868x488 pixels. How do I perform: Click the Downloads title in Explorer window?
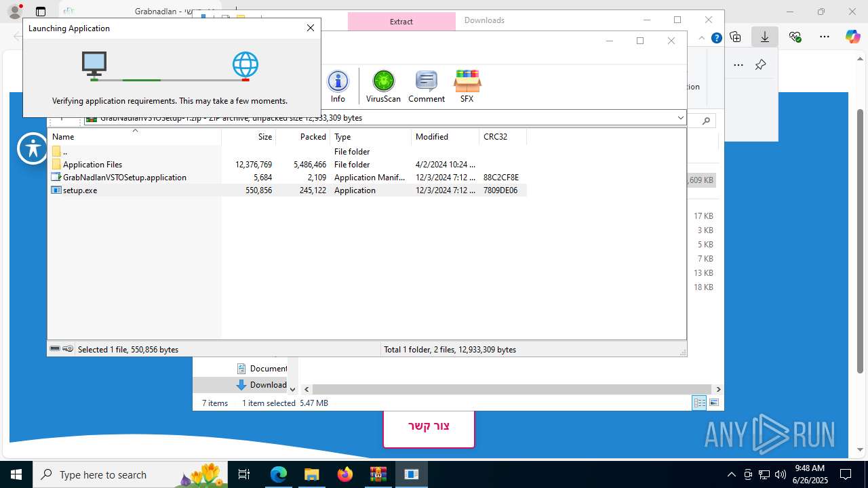(x=484, y=20)
